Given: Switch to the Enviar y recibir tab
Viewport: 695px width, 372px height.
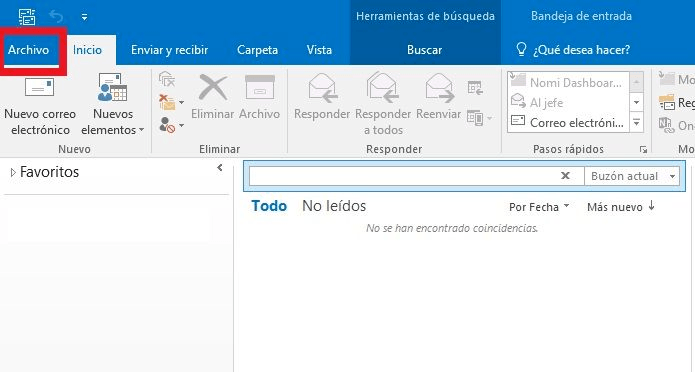Looking at the screenshot, I should (x=169, y=50).
